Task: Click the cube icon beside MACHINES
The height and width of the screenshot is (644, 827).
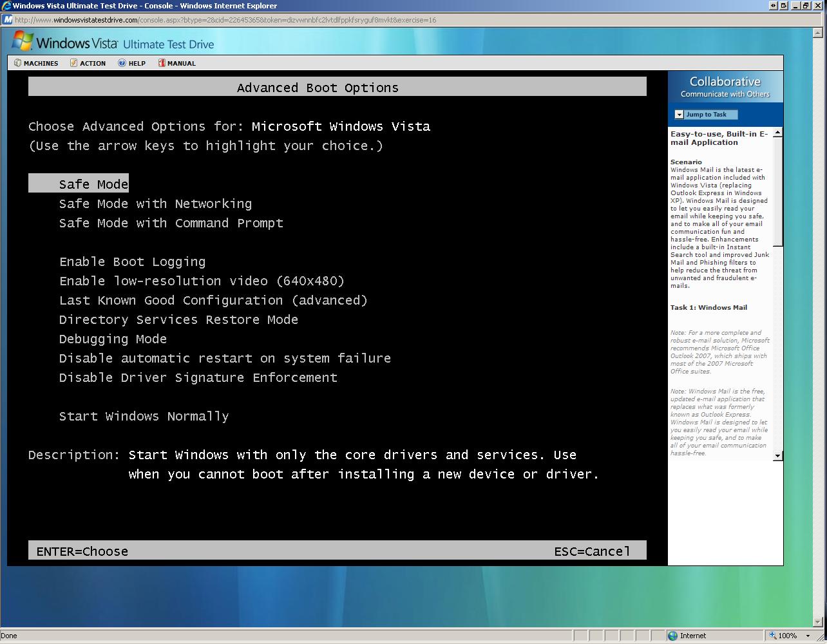Action: click(17, 63)
